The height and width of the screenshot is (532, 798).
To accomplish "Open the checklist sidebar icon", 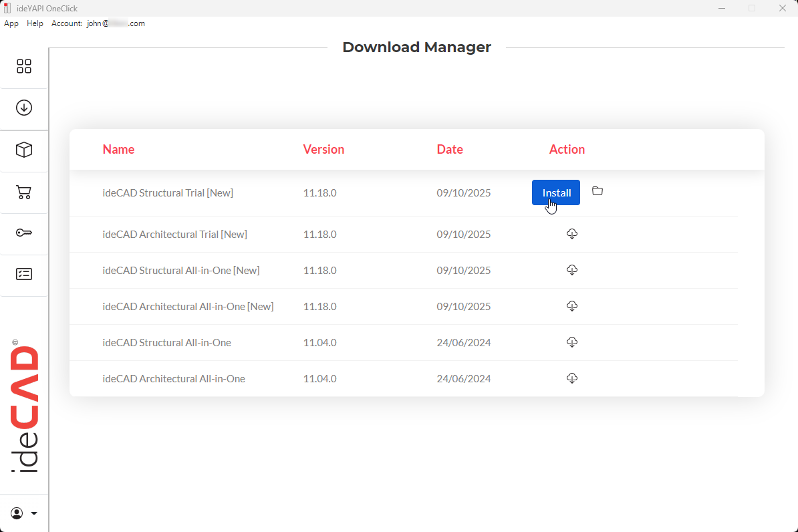I will point(24,274).
